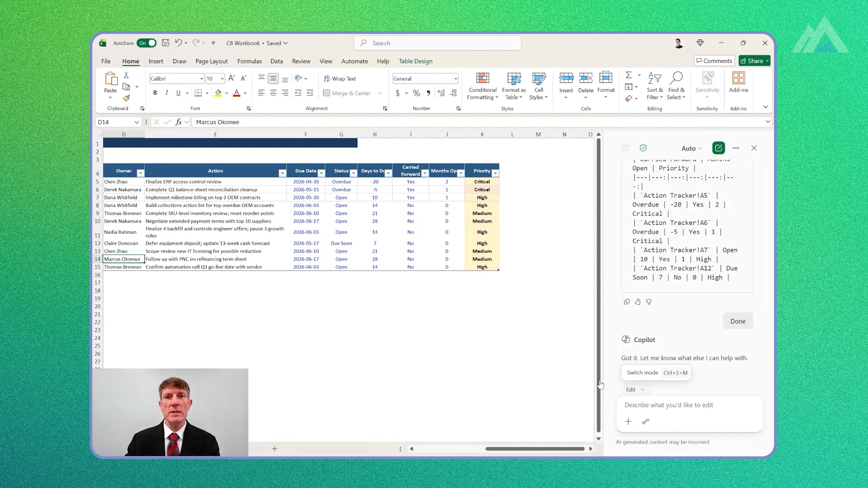
Task: Expand the Name Box dropdown
Action: [137, 122]
